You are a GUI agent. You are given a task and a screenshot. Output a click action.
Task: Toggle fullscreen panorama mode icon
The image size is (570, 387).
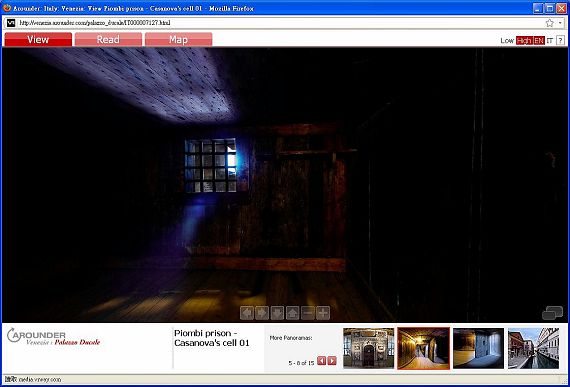[x=553, y=313]
